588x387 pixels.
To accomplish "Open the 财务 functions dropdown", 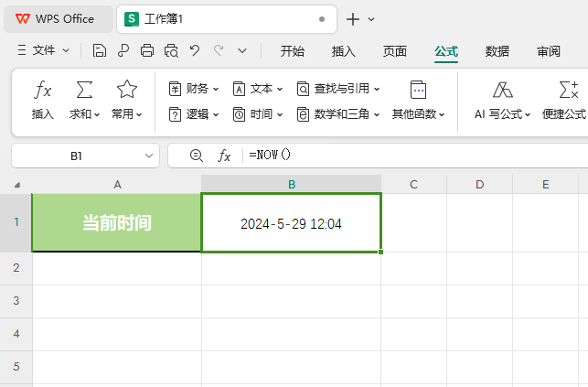I will click(194, 89).
